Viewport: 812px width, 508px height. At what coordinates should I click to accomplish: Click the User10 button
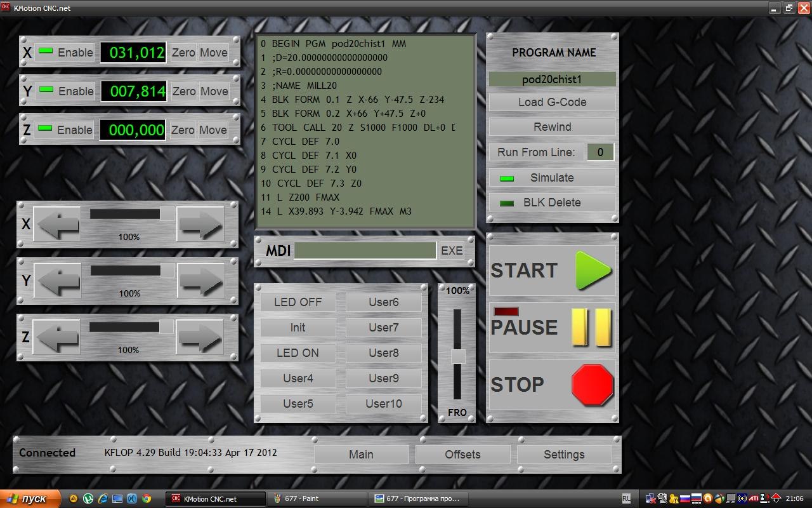[x=384, y=404]
